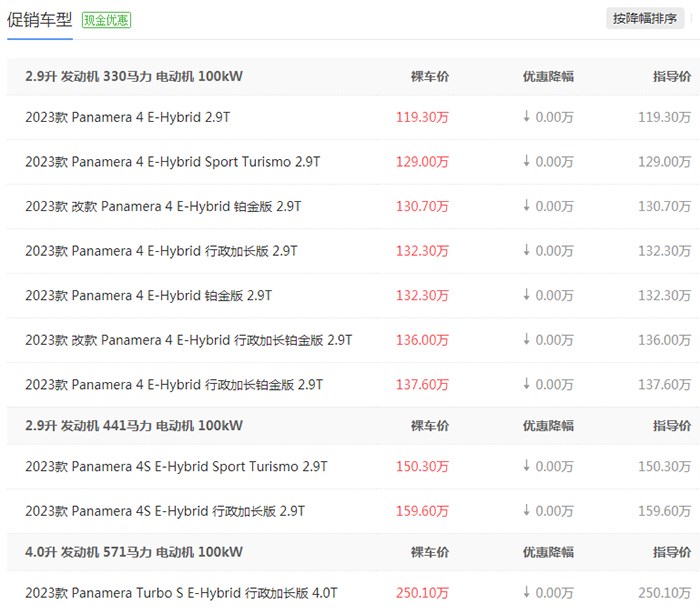
Task: Click the 2.9升 发动机 330马力 group header
Action: 134,76
